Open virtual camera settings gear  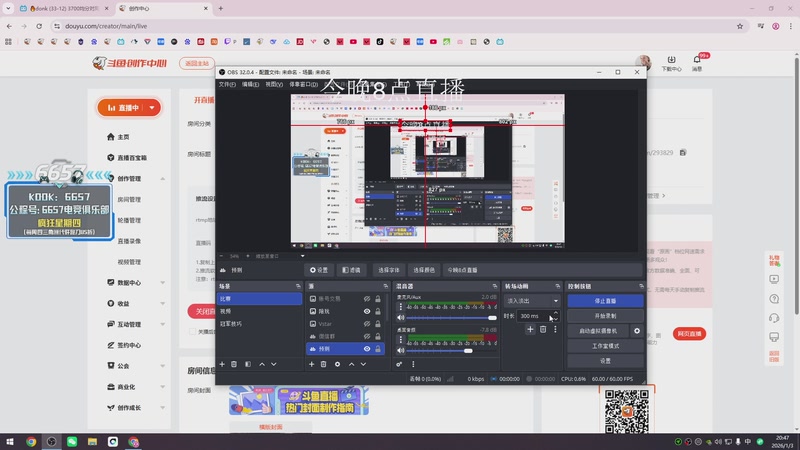coord(637,331)
